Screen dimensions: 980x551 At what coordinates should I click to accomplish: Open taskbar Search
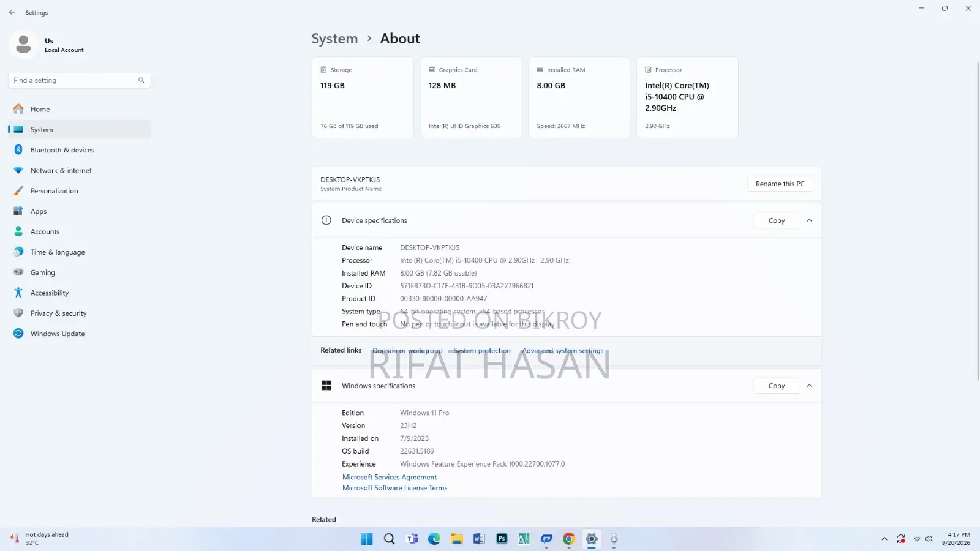click(x=390, y=539)
